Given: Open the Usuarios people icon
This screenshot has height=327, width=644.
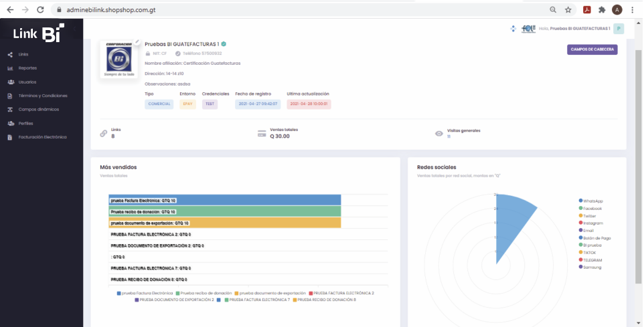Looking at the screenshot, I should [x=11, y=82].
